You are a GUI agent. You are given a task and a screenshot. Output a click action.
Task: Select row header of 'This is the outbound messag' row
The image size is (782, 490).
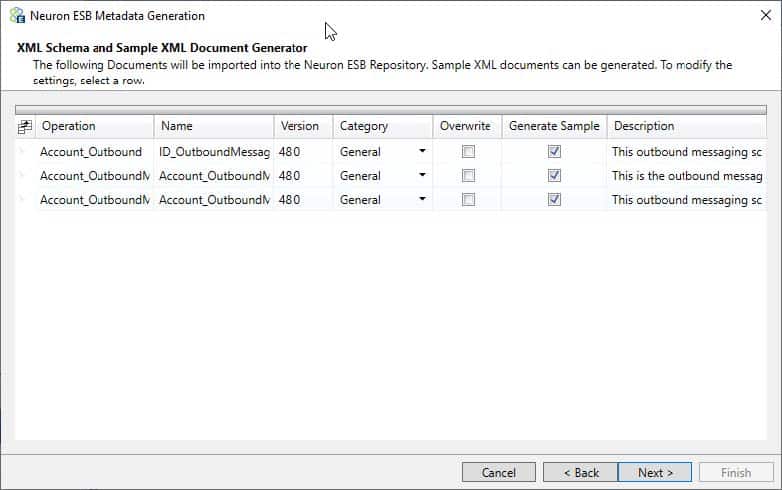pyautogui.click(x=25, y=175)
